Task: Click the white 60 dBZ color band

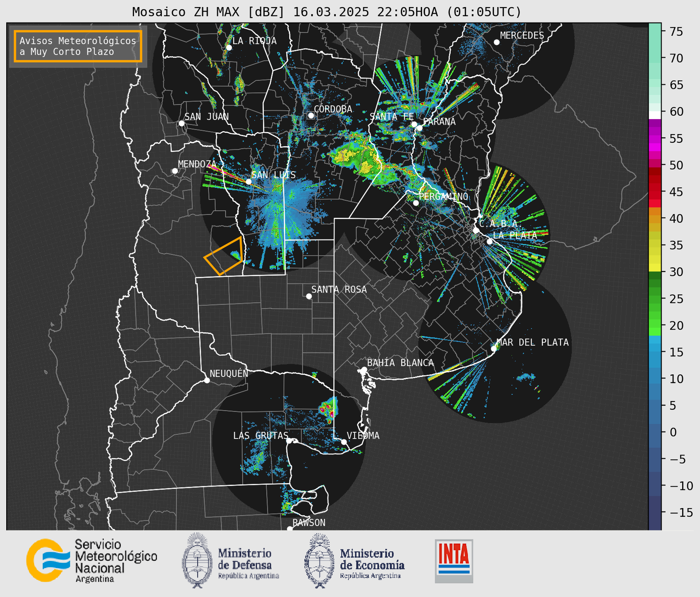Action: coord(654,115)
